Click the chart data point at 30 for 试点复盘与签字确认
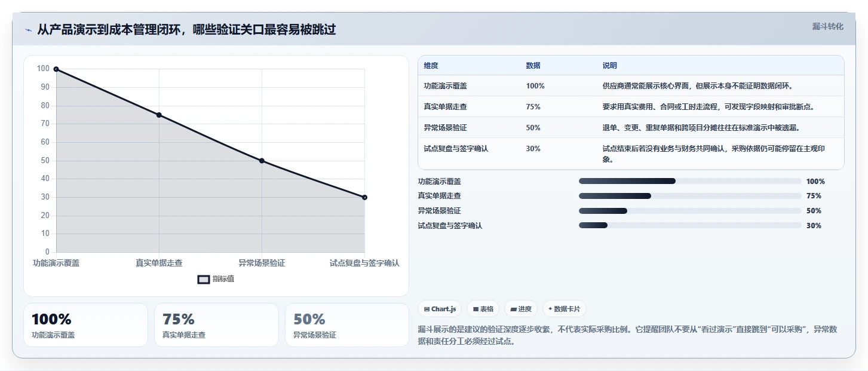868x371 pixels. pos(364,197)
